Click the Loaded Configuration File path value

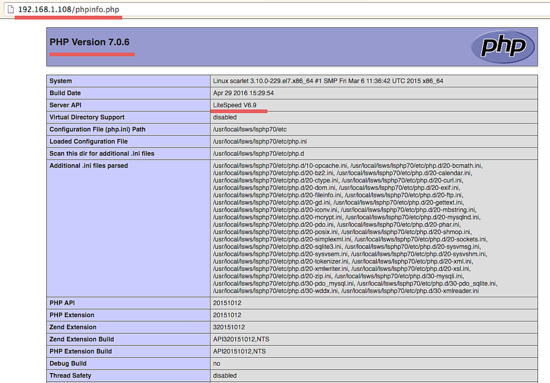pyautogui.click(x=260, y=141)
